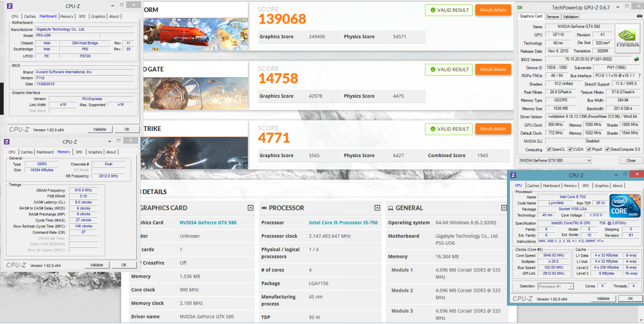Click OK in Mainboard CPU-Z window
Viewport: 644px width, 324px height.
(x=127, y=129)
